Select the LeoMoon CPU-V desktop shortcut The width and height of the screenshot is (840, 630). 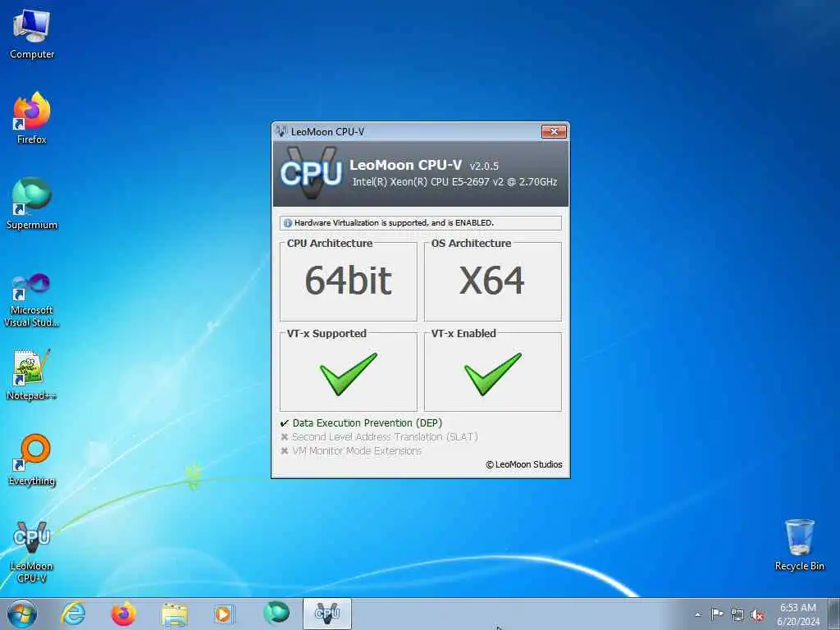tap(32, 552)
